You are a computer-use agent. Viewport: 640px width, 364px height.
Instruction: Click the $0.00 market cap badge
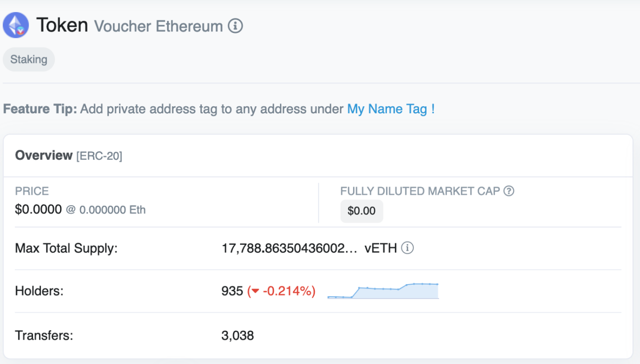click(361, 211)
